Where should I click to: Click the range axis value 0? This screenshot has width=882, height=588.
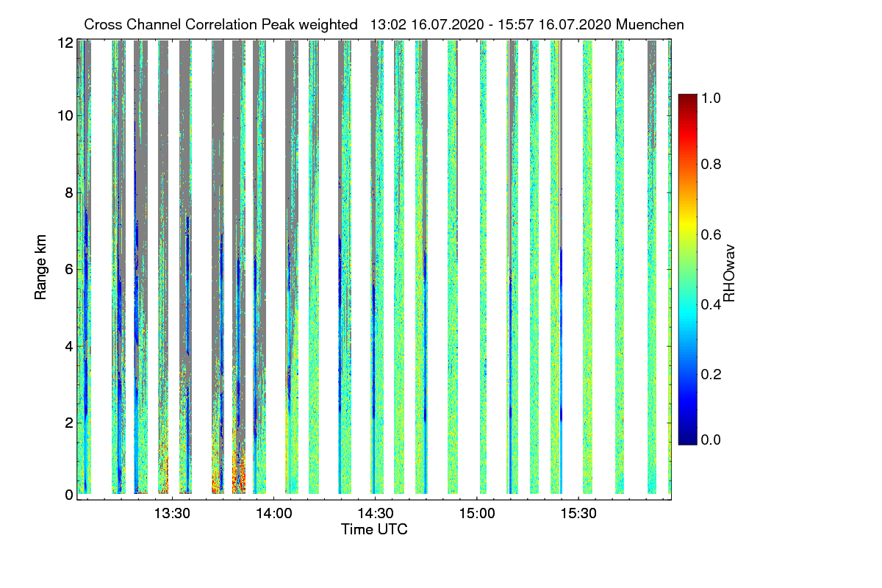pyautogui.click(x=69, y=495)
